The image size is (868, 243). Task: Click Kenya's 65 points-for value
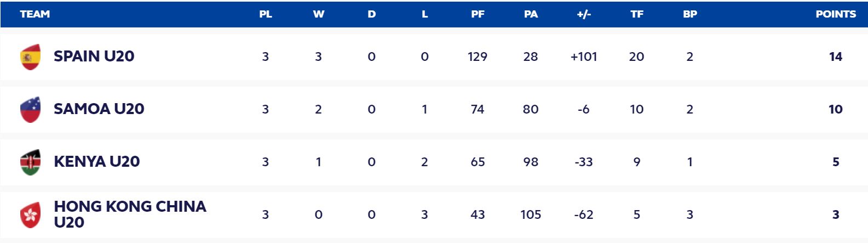click(x=478, y=162)
